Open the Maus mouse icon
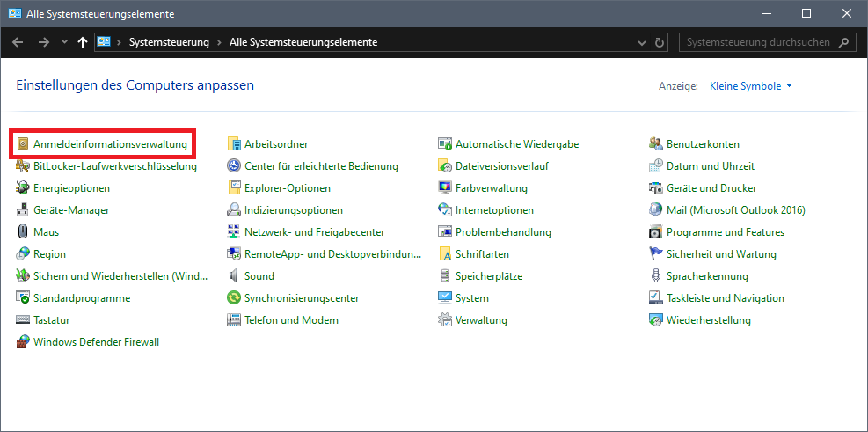Screen dimensions: 868x432 [23, 232]
